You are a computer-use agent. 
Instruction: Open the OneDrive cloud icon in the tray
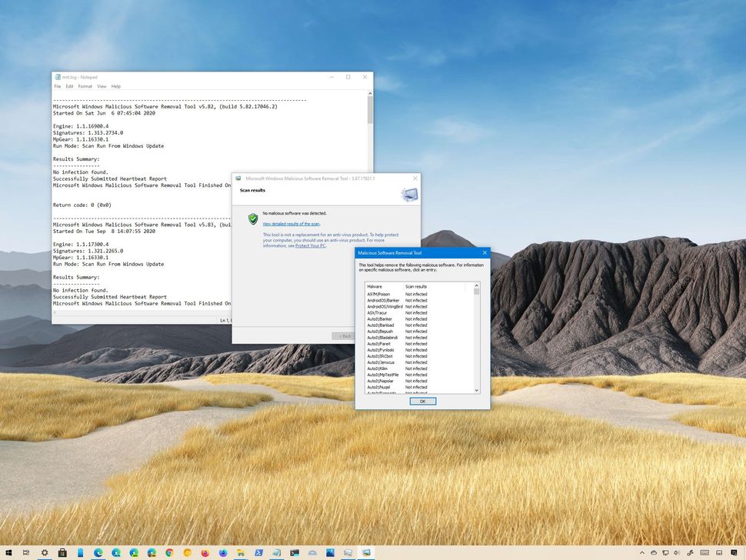pyautogui.click(x=654, y=553)
